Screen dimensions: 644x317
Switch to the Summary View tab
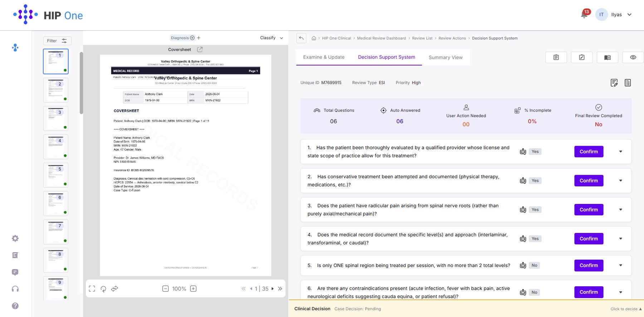point(445,57)
